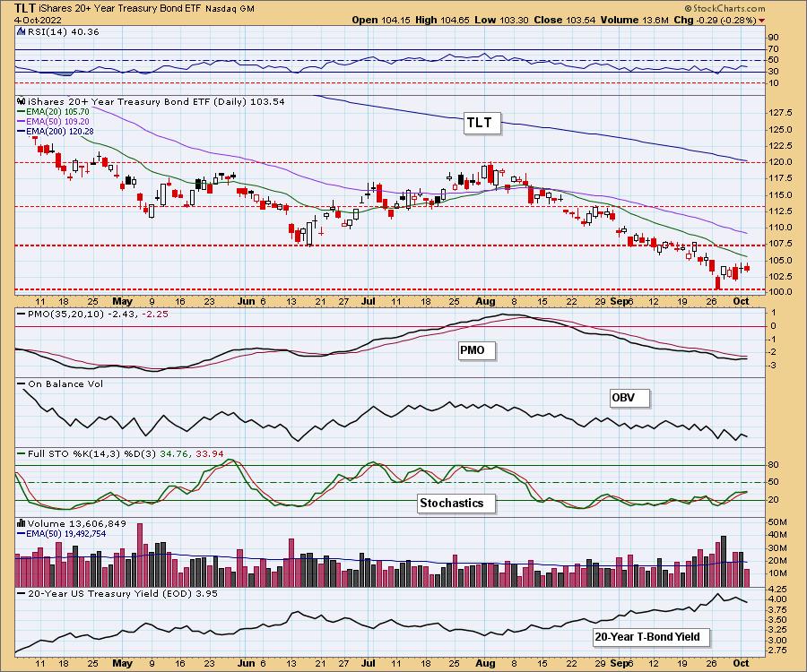Click the -3 level on the PMO axis
The image size is (807, 672).
(773, 366)
